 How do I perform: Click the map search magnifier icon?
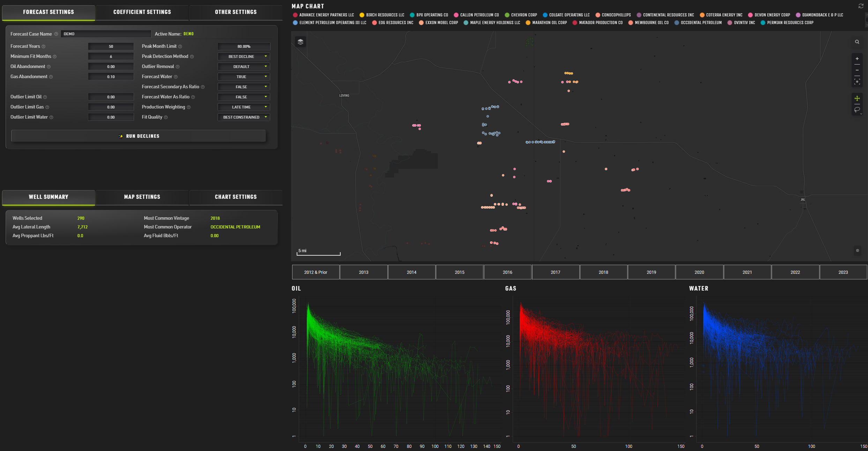click(857, 42)
